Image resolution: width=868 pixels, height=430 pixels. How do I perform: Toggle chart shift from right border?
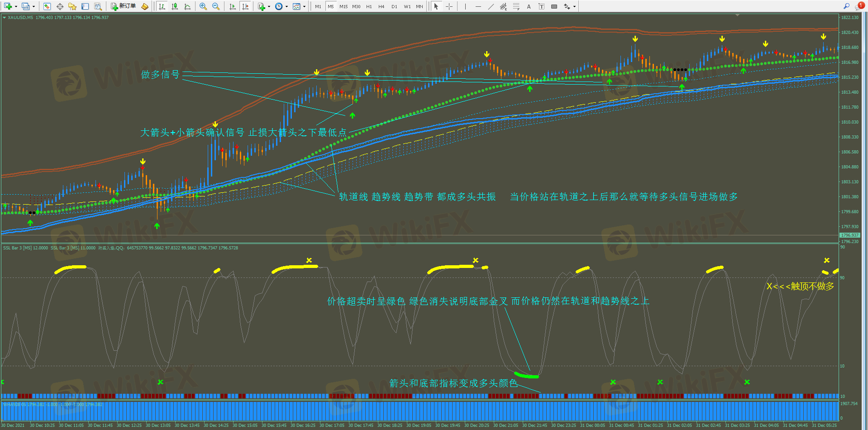pyautogui.click(x=245, y=6)
